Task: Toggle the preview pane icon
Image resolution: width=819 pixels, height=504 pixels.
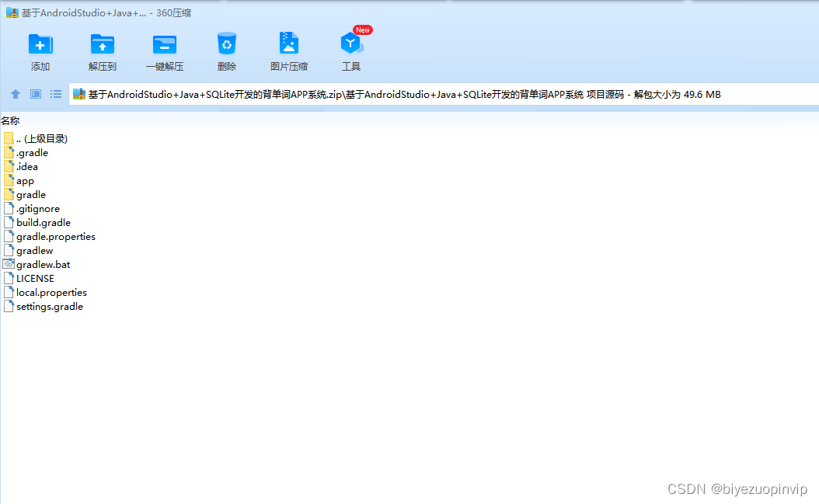Action: click(34, 94)
